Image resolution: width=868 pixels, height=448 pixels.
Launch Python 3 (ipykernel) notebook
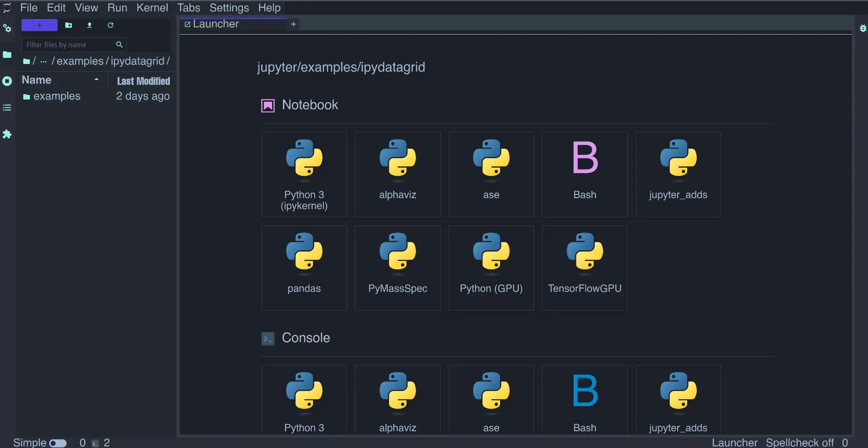[304, 174]
